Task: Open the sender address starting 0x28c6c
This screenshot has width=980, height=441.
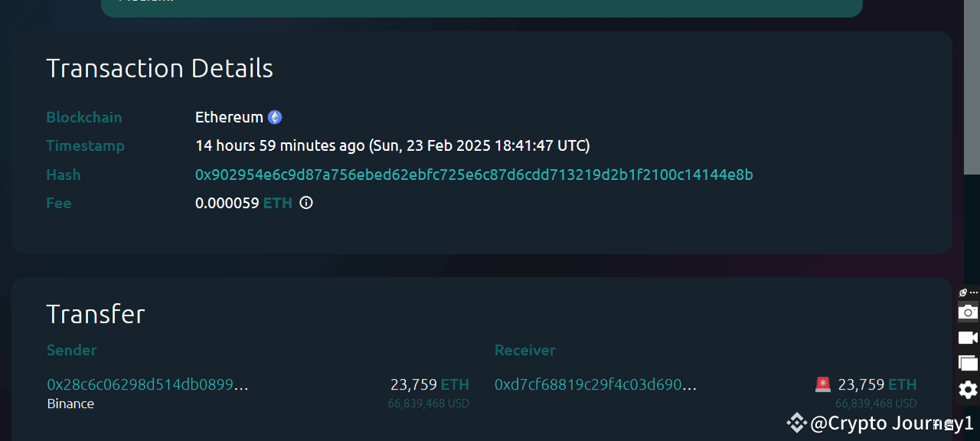Action: [147, 384]
